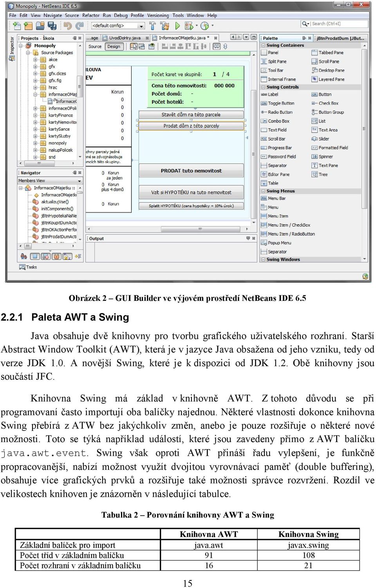This screenshot has height=588, width=376.
Task: Open the Inspector side panel icon
Action: (12, 58)
